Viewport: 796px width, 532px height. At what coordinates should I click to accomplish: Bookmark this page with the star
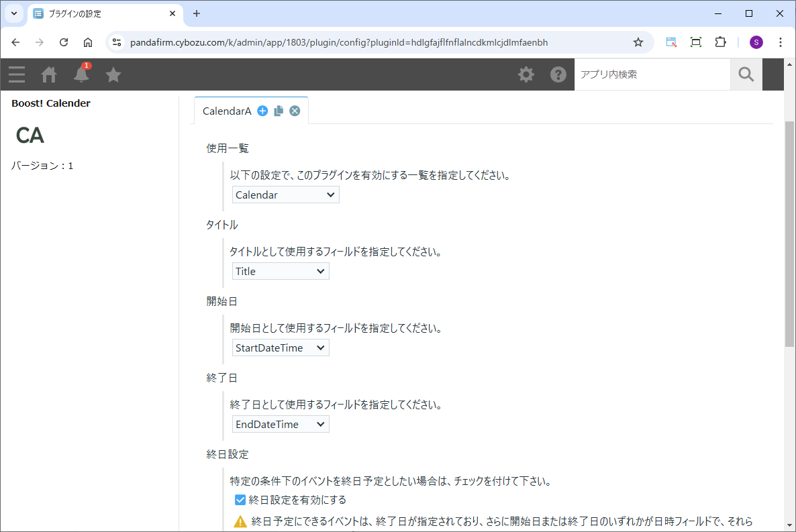pyautogui.click(x=638, y=42)
